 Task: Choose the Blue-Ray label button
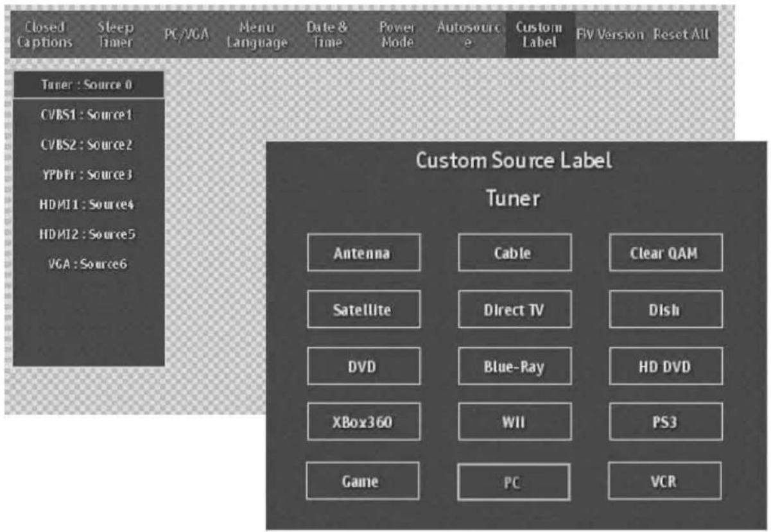pyautogui.click(x=515, y=366)
